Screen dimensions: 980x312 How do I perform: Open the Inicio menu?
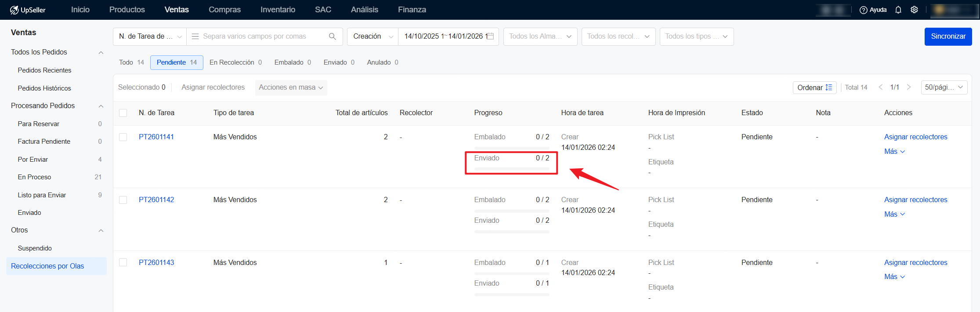pos(80,10)
